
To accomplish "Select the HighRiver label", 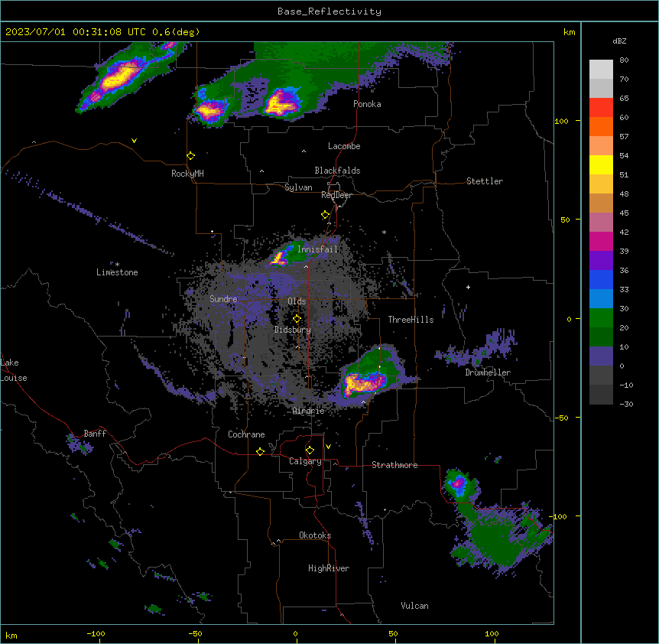I will click(x=329, y=568).
